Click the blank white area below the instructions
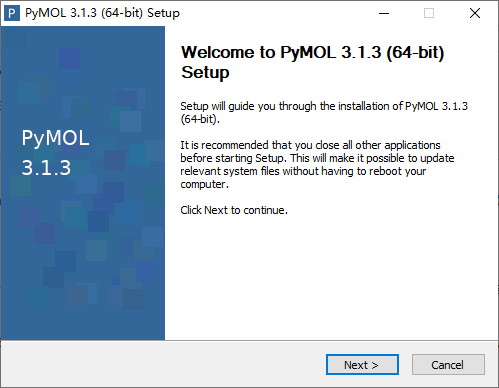The height and width of the screenshot is (388, 499). tap(330, 277)
